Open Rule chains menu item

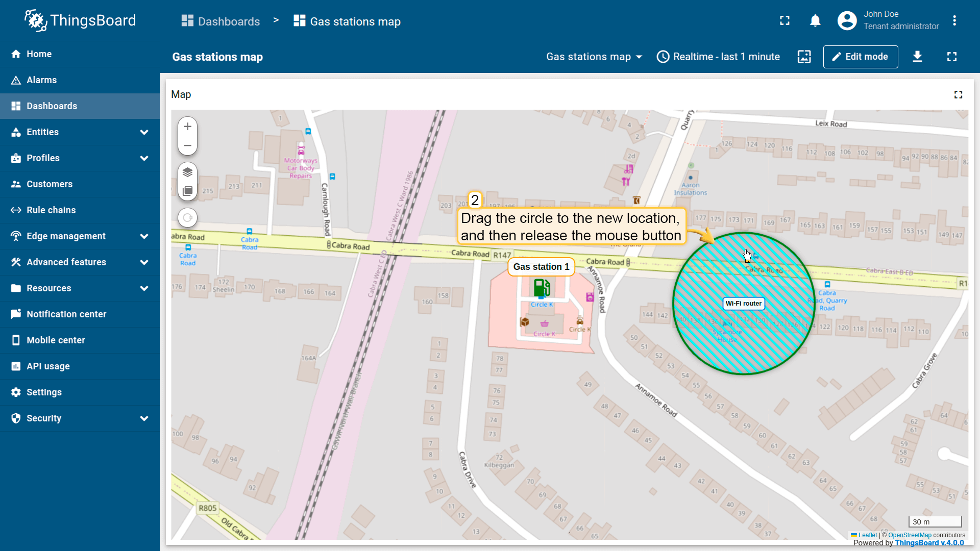click(x=51, y=210)
